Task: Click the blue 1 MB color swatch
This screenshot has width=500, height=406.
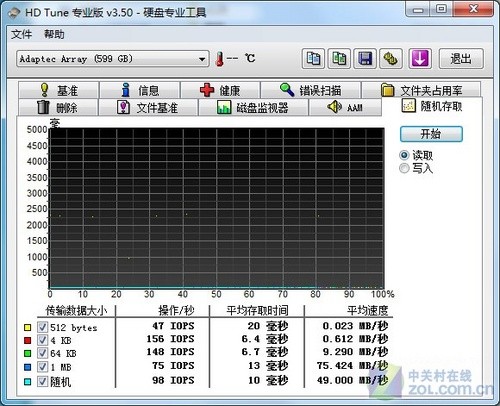Action: tap(27, 367)
